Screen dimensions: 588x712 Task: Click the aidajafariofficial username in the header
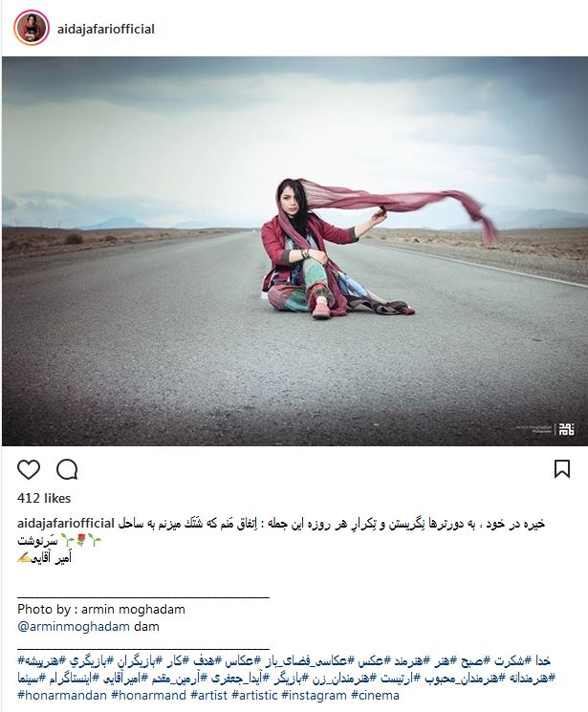106,29
